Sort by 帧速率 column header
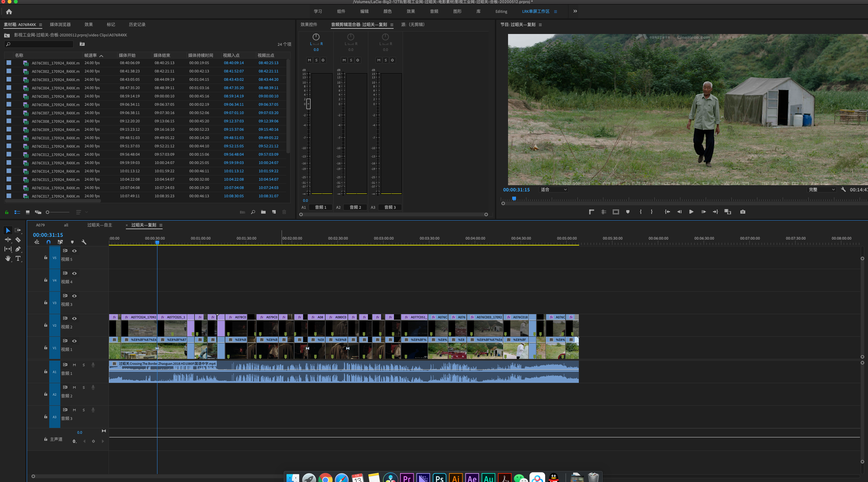The image size is (868, 482). click(91, 55)
